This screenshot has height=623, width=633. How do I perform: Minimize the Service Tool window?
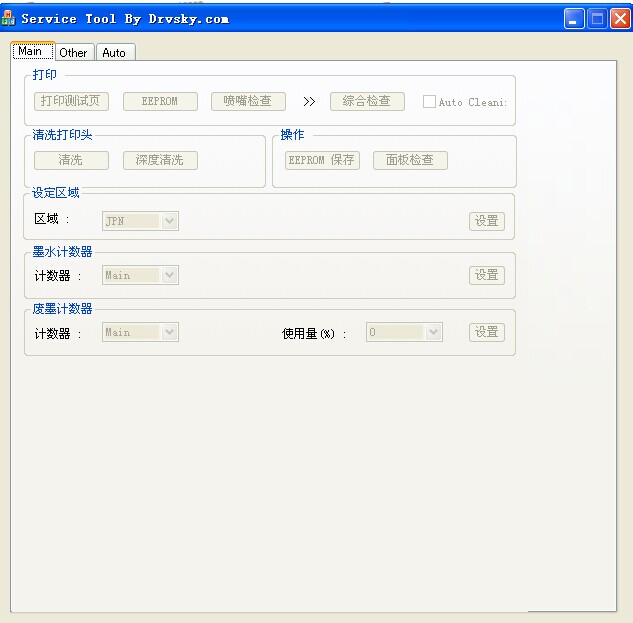pyautogui.click(x=574, y=18)
